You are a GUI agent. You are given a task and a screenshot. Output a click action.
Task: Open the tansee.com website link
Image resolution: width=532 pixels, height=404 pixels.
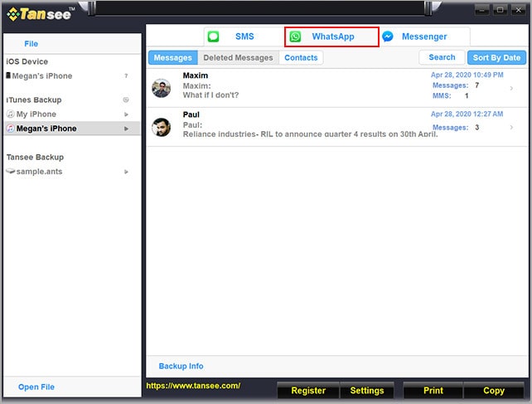pos(193,386)
